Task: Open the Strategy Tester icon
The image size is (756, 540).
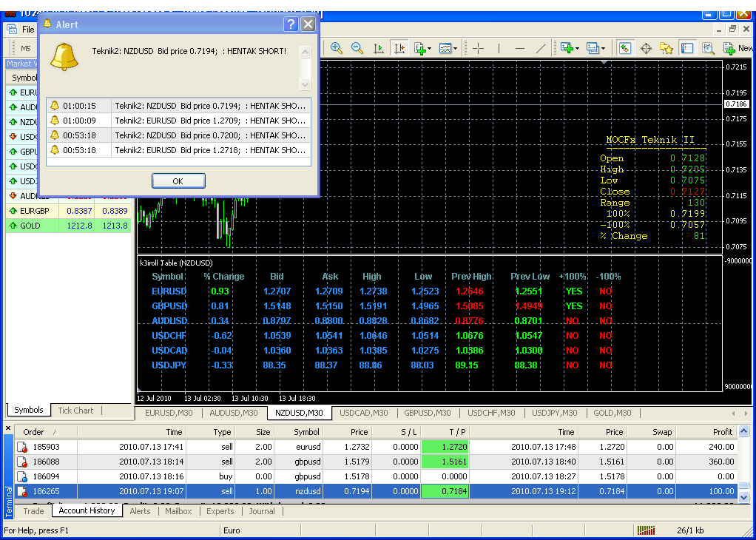Action: [708, 48]
